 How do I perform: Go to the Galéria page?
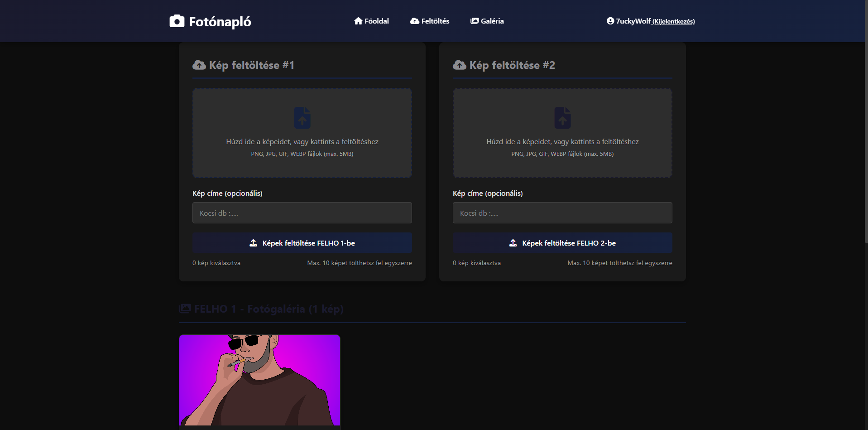pos(487,21)
